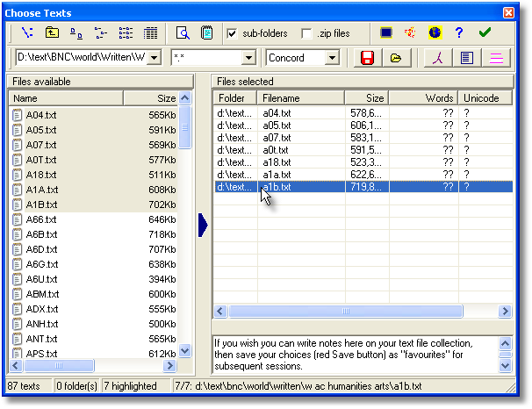Select A66.txt in files available

click(41, 219)
